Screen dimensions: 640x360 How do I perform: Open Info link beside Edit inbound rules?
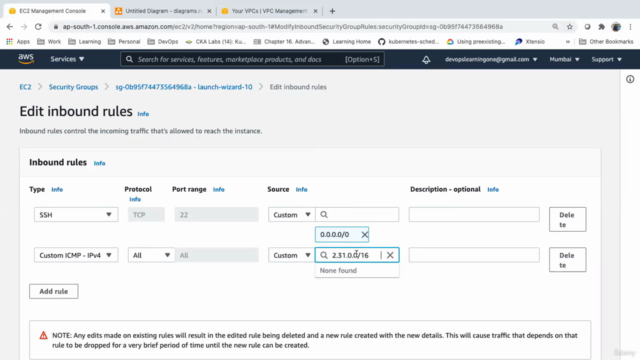click(x=143, y=114)
